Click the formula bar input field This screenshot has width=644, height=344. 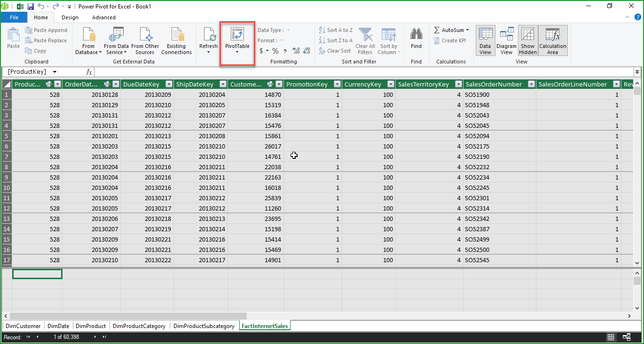363,72
